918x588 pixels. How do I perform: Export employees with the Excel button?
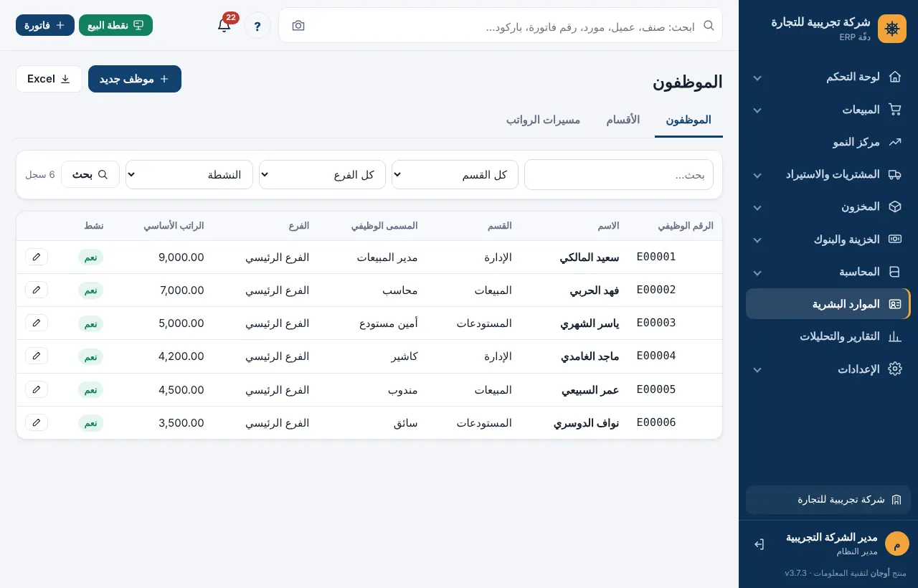(49, 79)
